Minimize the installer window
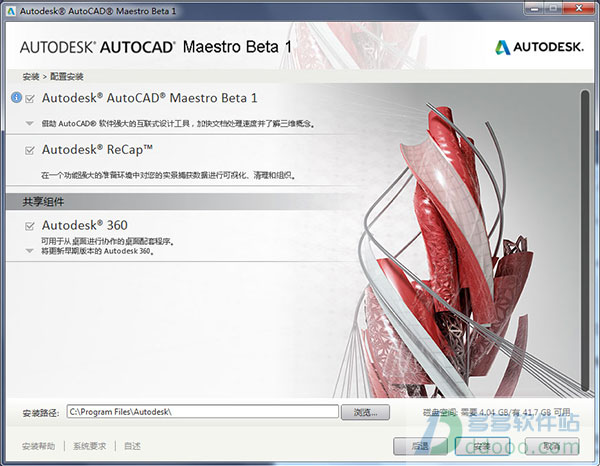The width and height of the screenshot is (600, 466). 535,8
